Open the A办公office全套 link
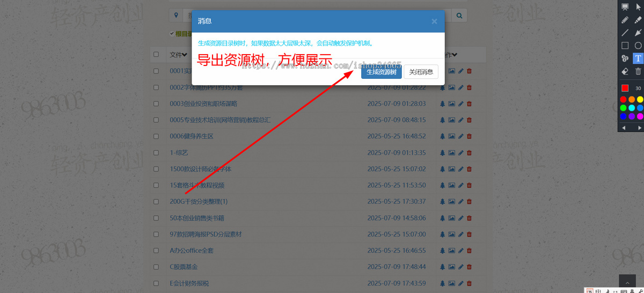Viewport: 644px width, 293px height. click(192, 251)
